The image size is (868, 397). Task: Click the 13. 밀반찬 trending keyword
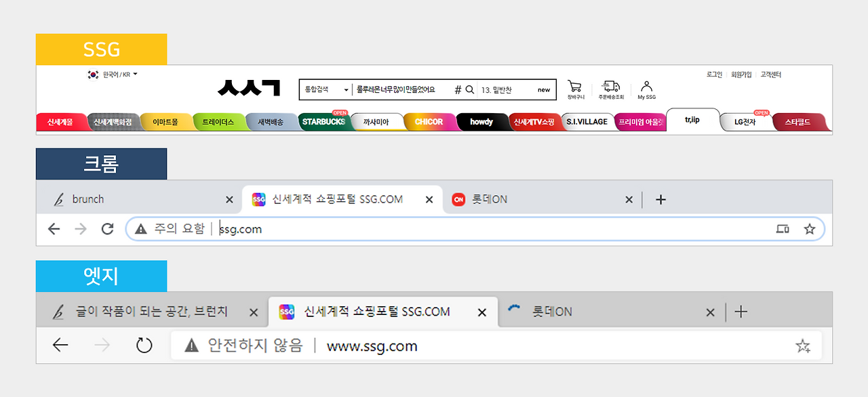click(497, 90)
